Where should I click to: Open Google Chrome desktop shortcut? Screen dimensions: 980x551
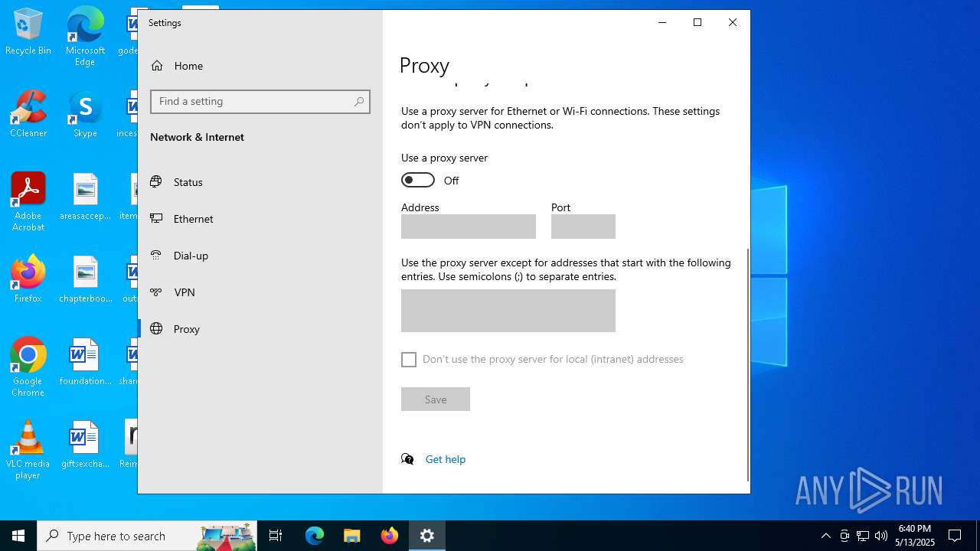(x=28, y=367)
